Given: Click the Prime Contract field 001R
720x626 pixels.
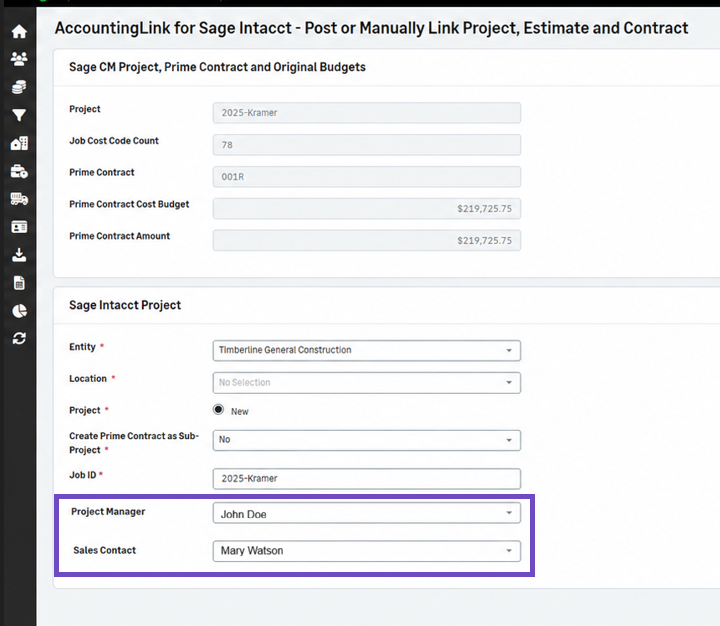Looking at the screenshot, I should pos(366,176).
